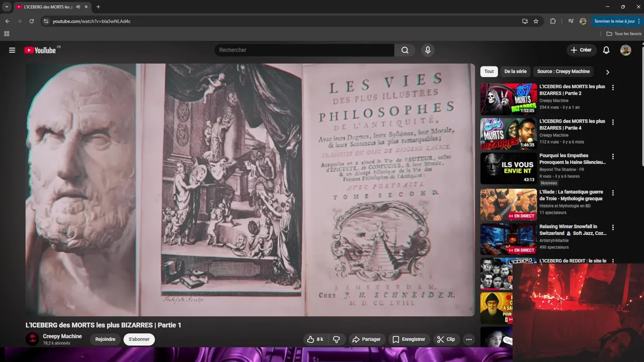Expand the tab search dropdown
This screenshot has height=362, width=644.
7,7
